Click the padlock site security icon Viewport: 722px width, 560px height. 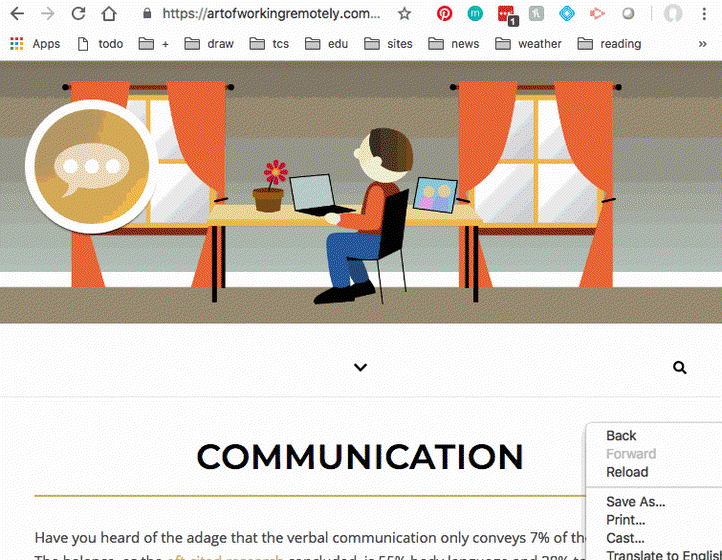(147, 13)
